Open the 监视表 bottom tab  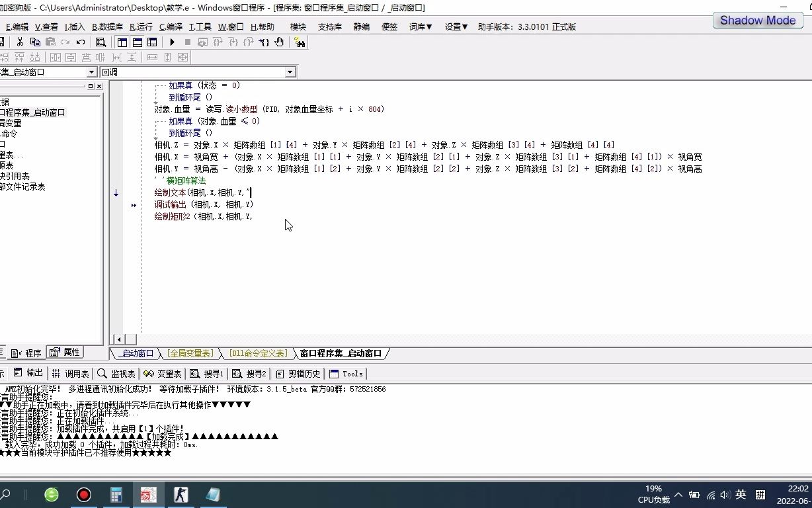[x=116, y=374]
